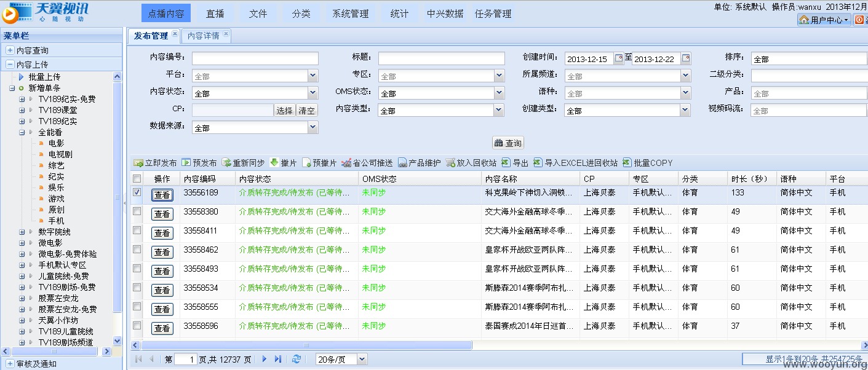Toggle the select-all checkbox in table header

(x=137, y=179)
